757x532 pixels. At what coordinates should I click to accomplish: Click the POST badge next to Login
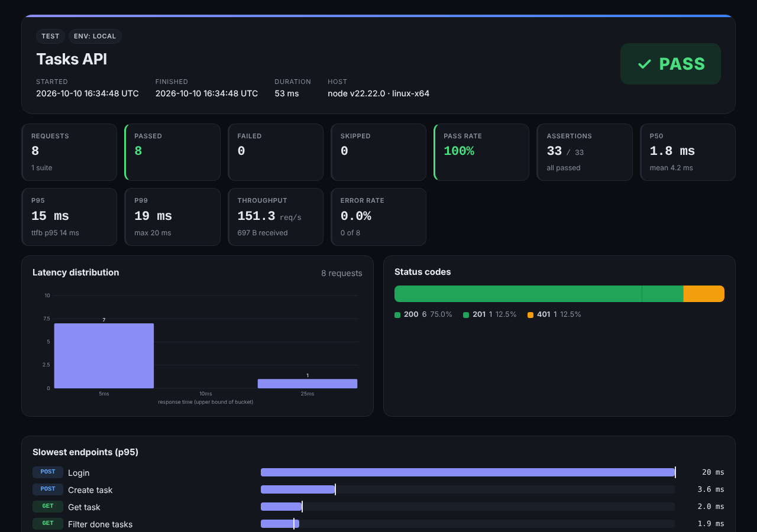48,472
